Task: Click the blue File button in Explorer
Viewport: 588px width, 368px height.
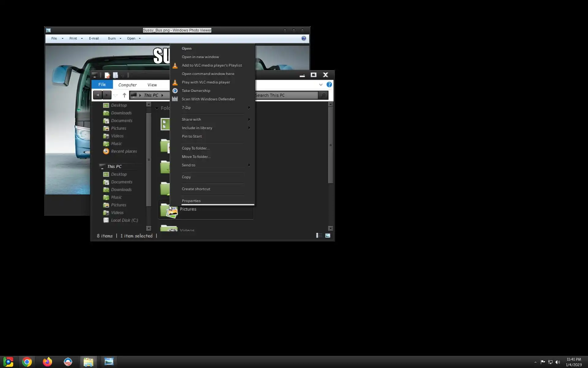Action: 102,85
